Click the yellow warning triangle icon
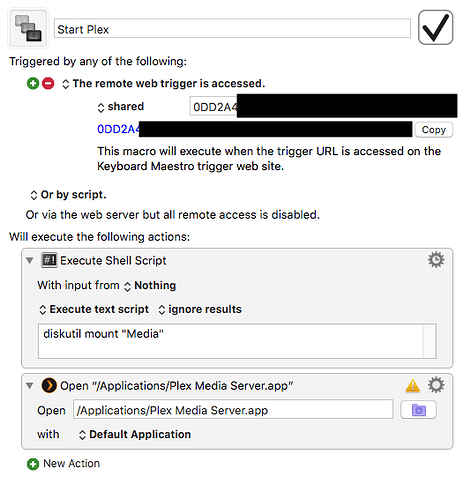The height and width of the screenshot is (499, 464). [413, 386]
